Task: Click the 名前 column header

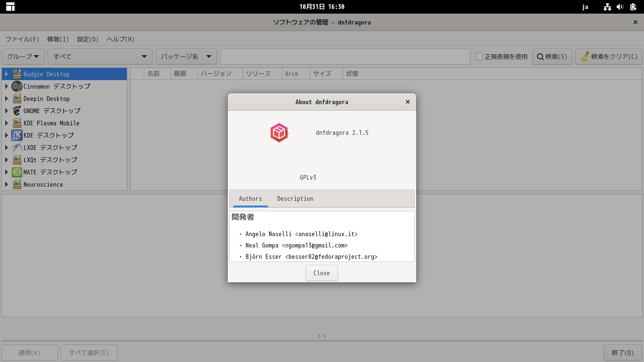Action: [x=157, y=74]
